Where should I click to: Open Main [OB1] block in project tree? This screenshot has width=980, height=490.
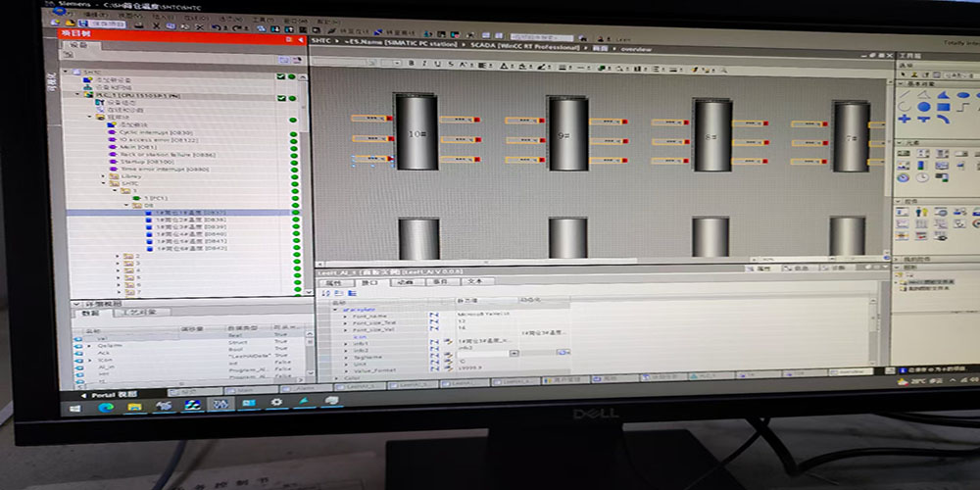(131, 147)
